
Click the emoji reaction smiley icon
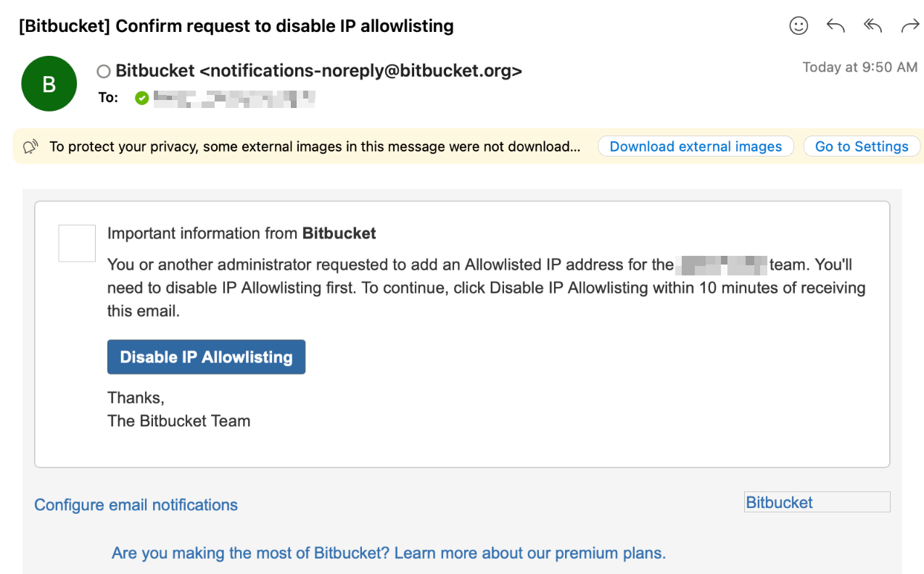[799, 26]
